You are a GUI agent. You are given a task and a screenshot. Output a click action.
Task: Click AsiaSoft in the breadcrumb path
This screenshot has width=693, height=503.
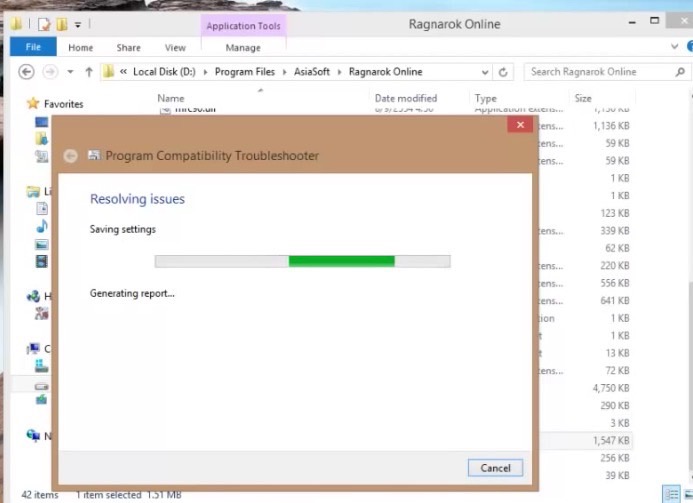tap(312, 72)
